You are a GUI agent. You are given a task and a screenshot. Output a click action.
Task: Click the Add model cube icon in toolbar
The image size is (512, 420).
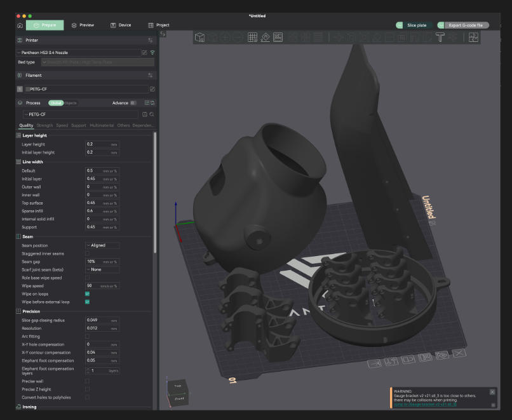pos(199,37)
